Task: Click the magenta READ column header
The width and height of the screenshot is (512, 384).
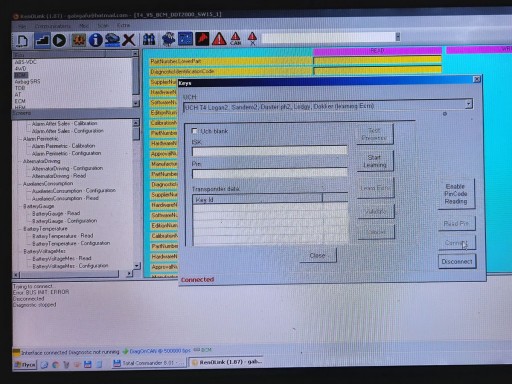Action: 377,51
